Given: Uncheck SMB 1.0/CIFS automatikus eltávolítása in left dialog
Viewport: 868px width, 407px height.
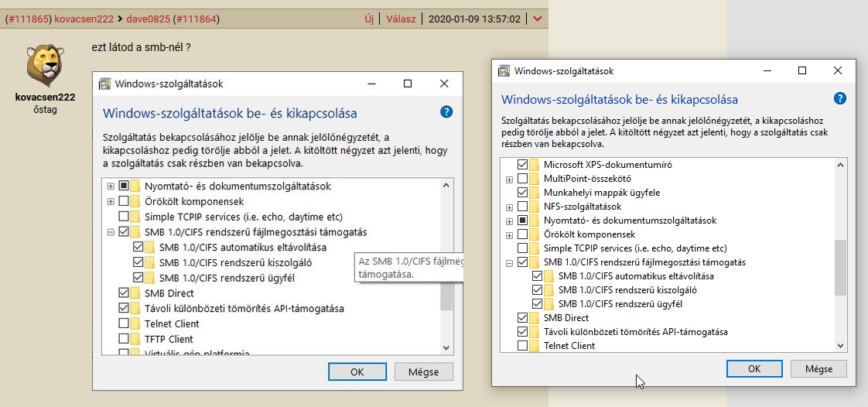Looking at the screenshot, I should (x=138, y=246).
